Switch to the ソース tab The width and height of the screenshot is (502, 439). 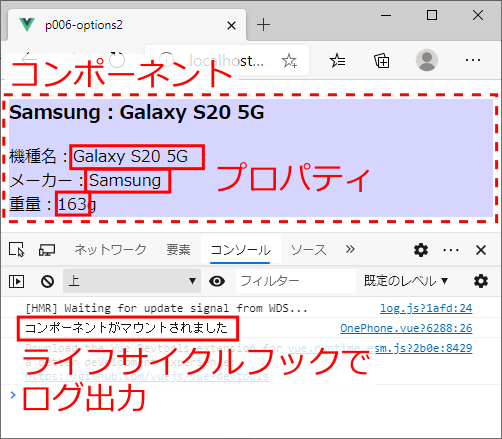pos(308,250)
